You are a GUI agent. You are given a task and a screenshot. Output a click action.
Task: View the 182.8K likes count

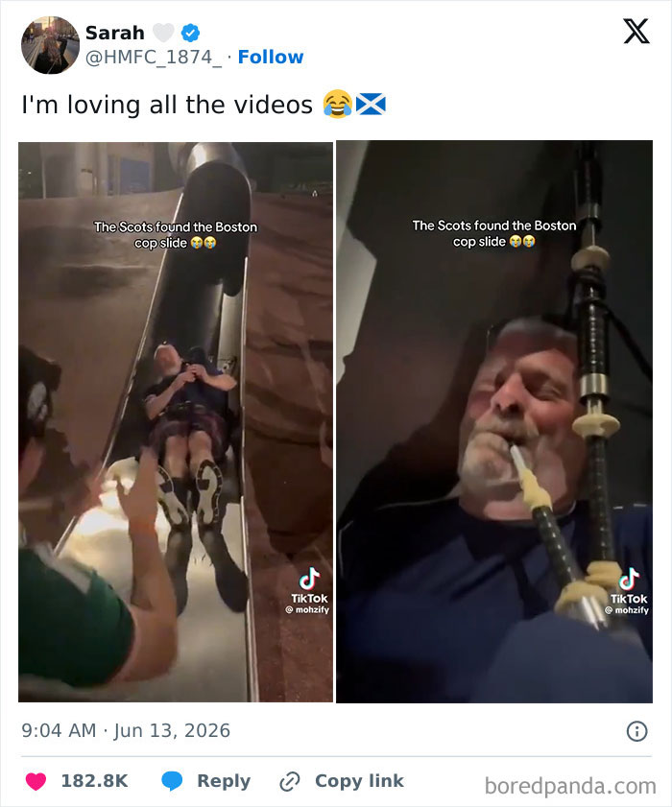coord(94,781)
